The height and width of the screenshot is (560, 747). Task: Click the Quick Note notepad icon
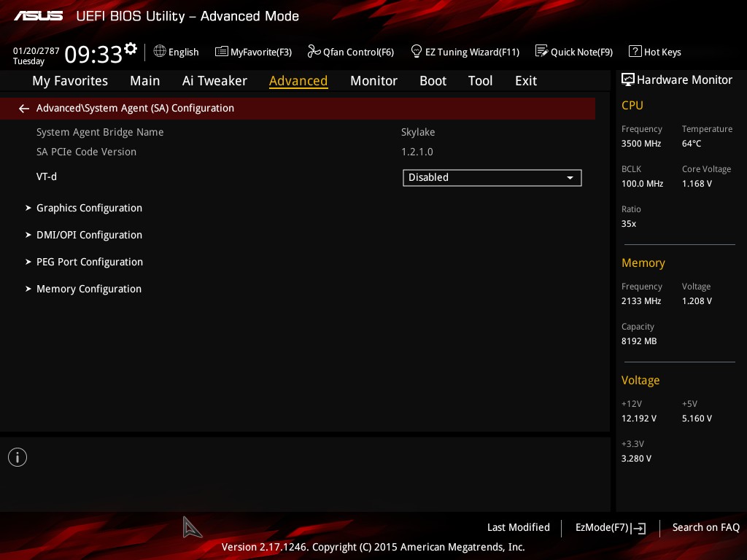(x=542, y=51)
